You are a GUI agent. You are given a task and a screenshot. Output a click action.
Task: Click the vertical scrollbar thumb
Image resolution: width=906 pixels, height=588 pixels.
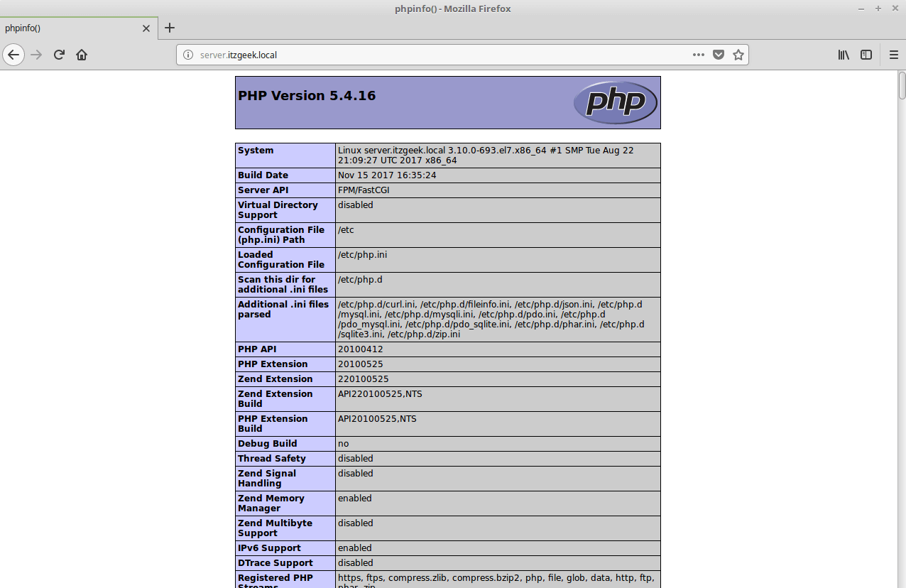tap(902, 85)
